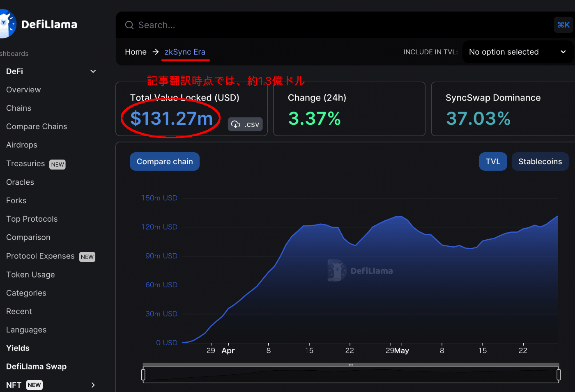This screenshot has height=392, width=575.
Task: Collapse the DeFi sidebar section
Action: 93,71
